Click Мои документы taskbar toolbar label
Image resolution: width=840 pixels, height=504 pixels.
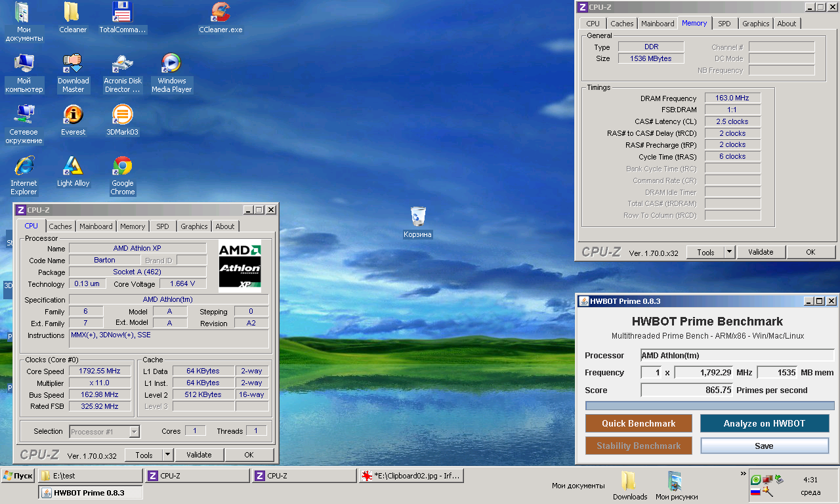click(578, 486)
